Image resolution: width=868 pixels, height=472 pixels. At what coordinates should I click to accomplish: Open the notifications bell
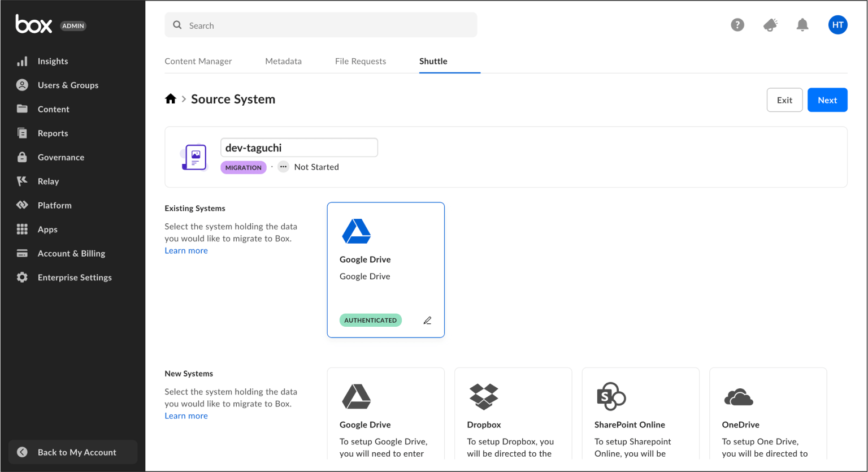coord(802,24)
